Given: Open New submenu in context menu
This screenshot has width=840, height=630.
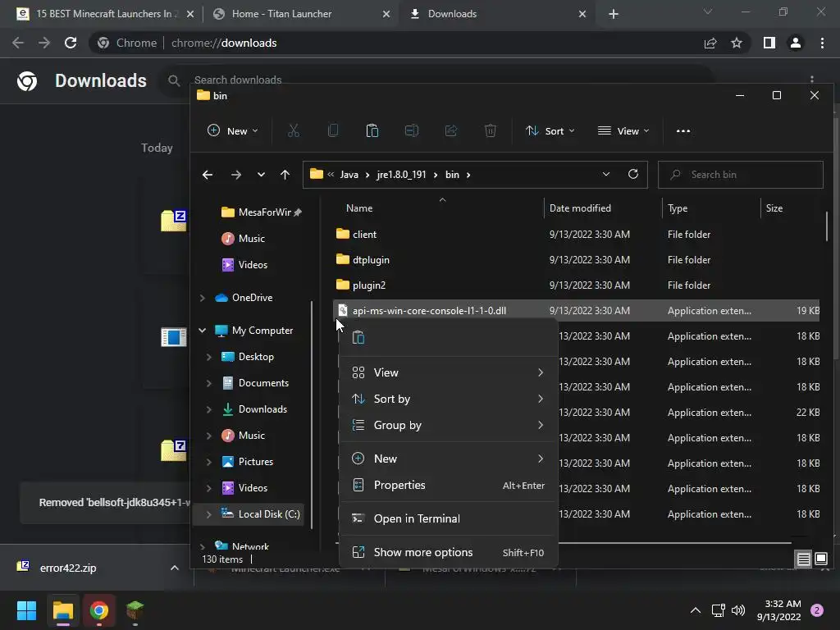Looking at the screenshot, I should pyautogui.click(x=448, y=459).
